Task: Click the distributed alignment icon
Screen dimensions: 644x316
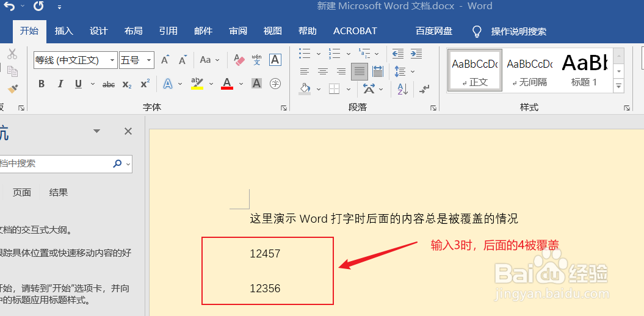Action: (378, 72)
